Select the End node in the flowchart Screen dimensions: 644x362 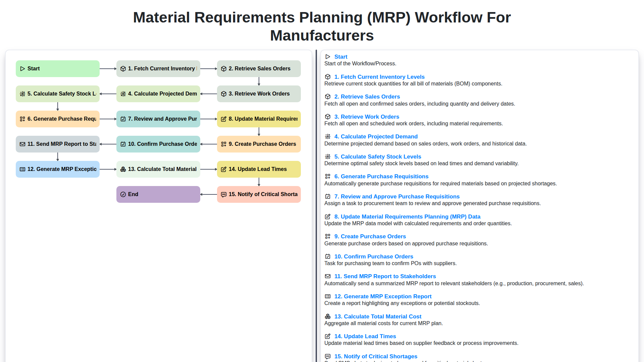point(158,194)
